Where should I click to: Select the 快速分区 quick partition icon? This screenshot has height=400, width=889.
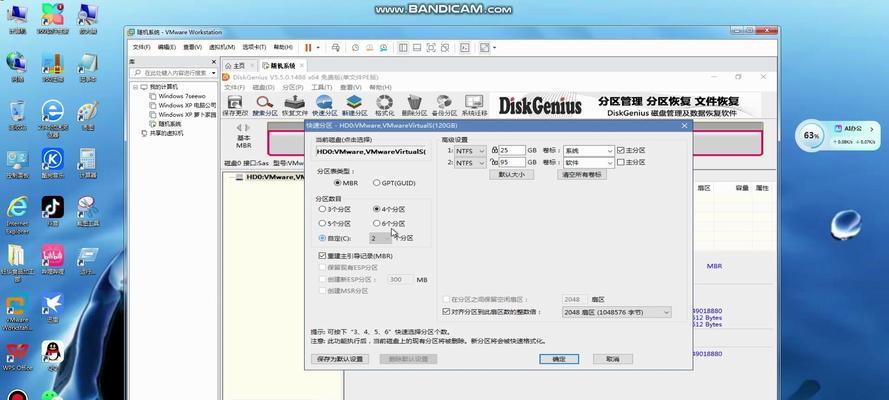324,105
